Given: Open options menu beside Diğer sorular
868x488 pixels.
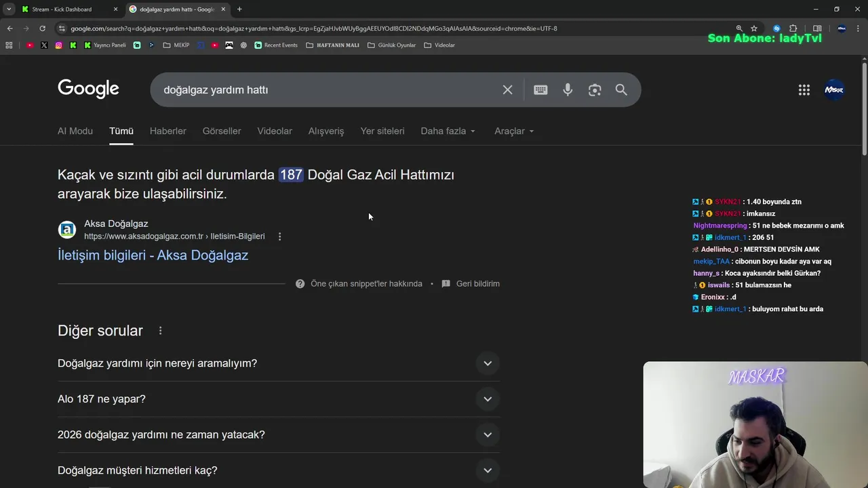Looking at the screenshot, I should 160,331.
